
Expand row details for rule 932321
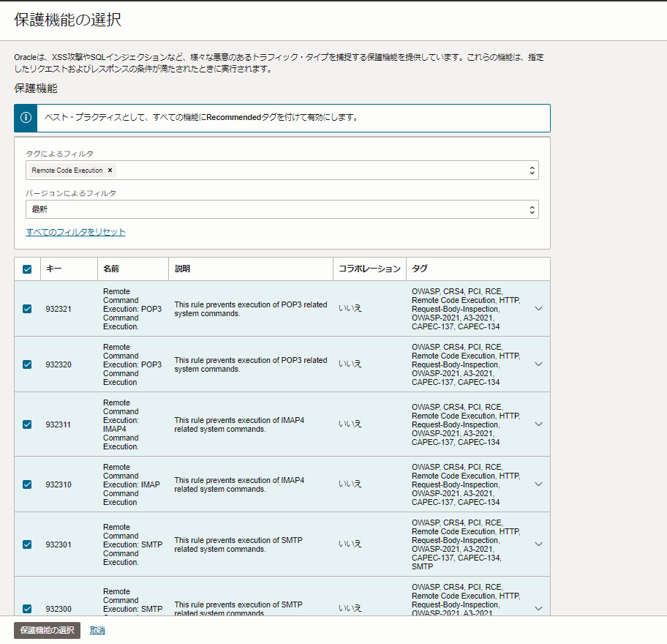[x=538, y=309]
